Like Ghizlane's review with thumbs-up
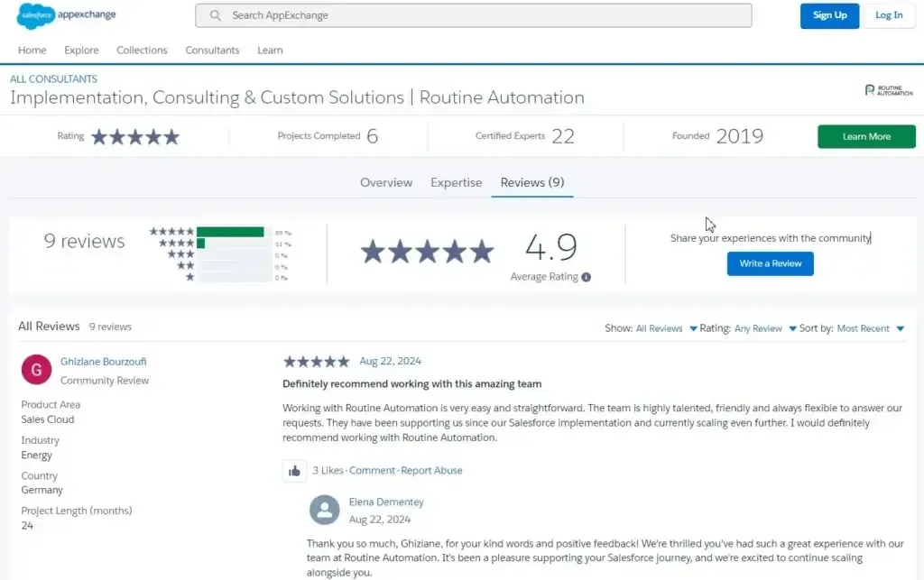This screenshot has width=924, height=580. (295, 471)
